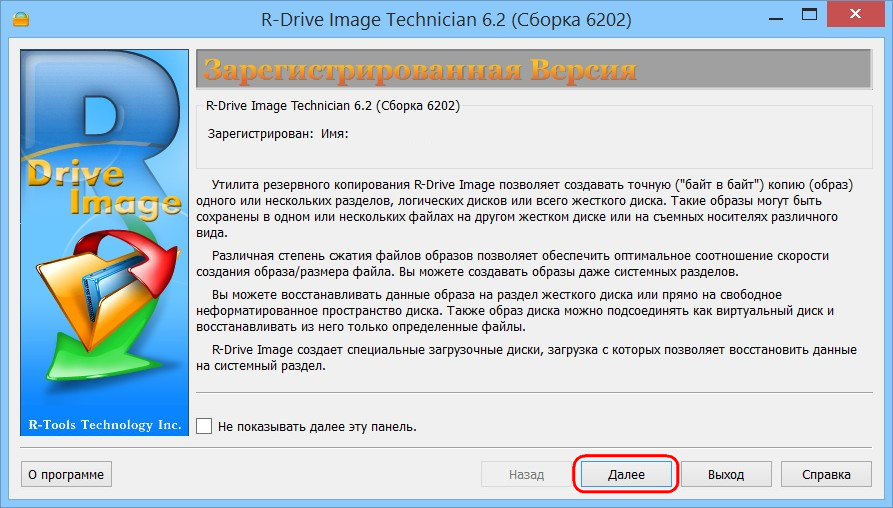Screen dimensions: 893x508
Task: Tick the 'Не показывать далее эту панель' checkbox
Action: click(x=204, y=426)
